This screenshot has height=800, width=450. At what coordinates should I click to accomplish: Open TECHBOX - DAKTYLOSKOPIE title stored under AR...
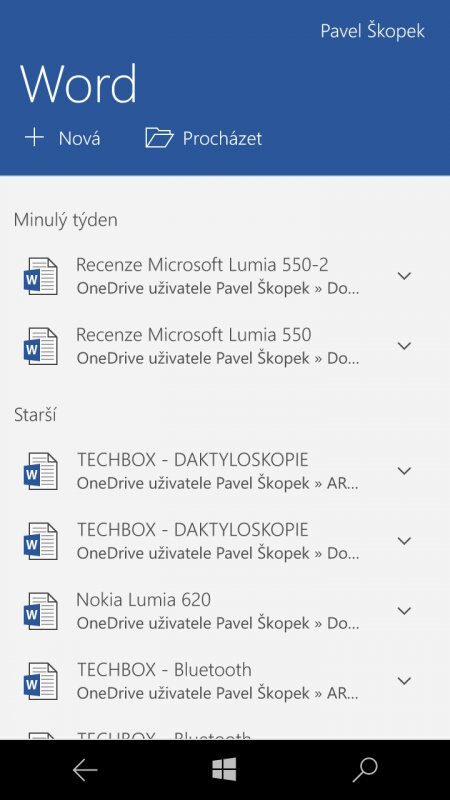192,460
